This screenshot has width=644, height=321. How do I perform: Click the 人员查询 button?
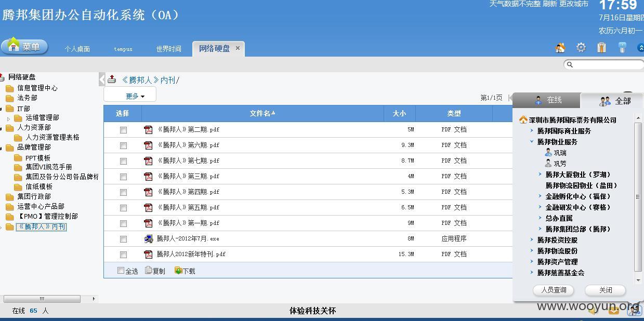coord(553,290)
